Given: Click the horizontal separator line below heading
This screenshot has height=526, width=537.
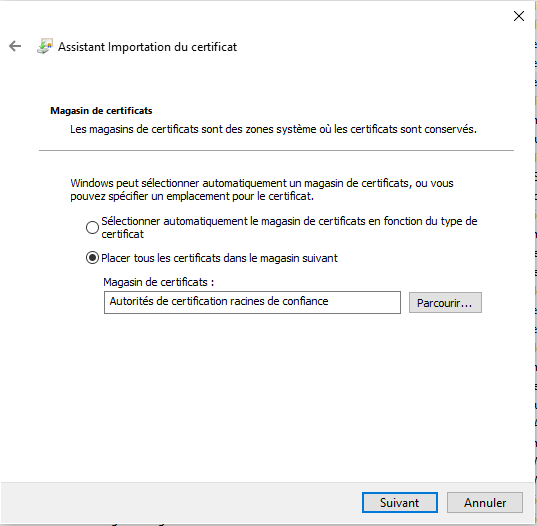Looking at the screenshot, I should [276, 150].
